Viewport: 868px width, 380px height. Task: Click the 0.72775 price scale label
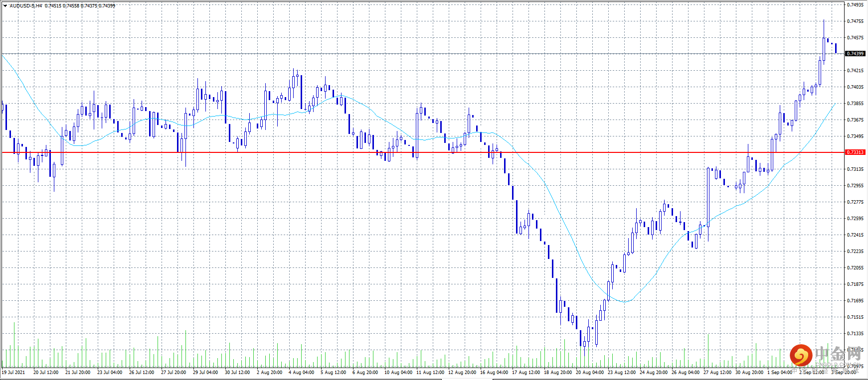856,202
